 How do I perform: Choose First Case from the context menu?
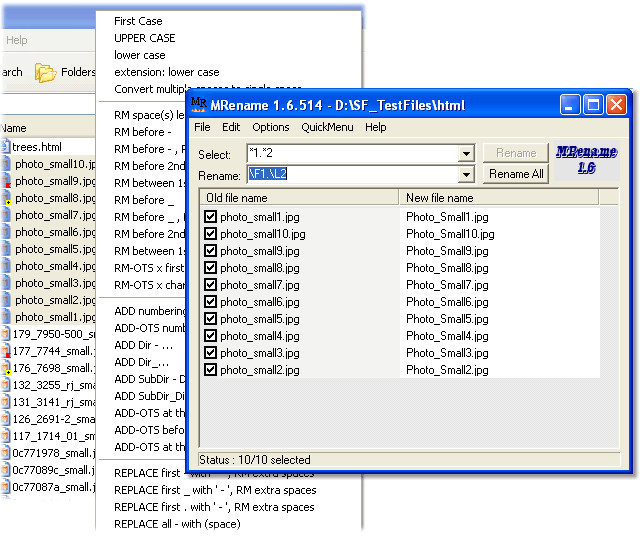point(138,21)
